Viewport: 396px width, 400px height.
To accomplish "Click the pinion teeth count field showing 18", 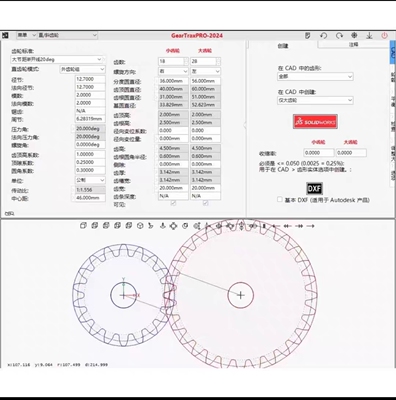I will [x=171, y=61].
